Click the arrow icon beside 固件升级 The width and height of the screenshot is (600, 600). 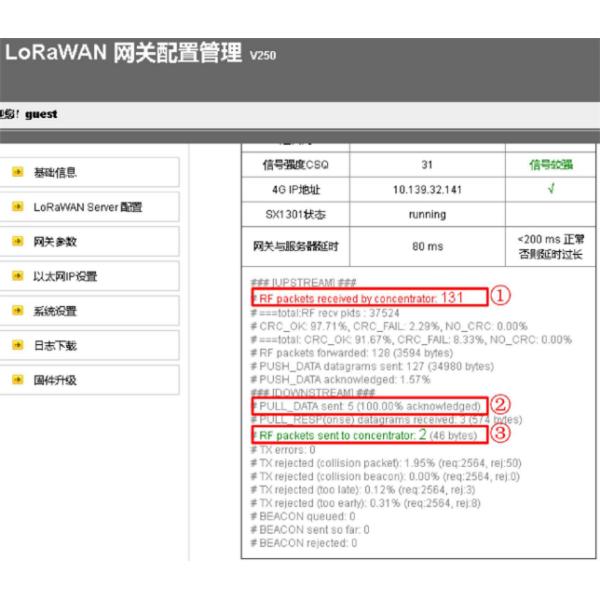(x=18, y=380)
